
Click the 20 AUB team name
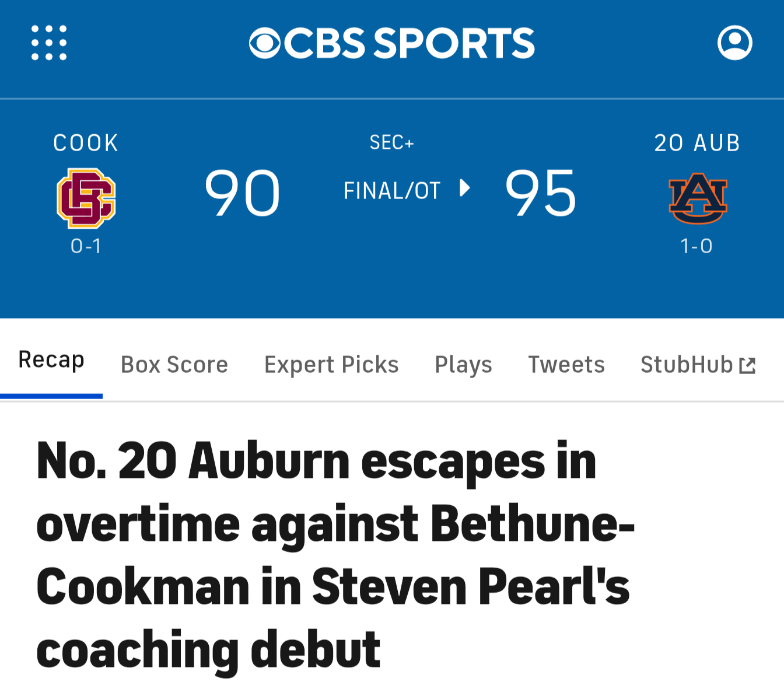tap(697, 143)
